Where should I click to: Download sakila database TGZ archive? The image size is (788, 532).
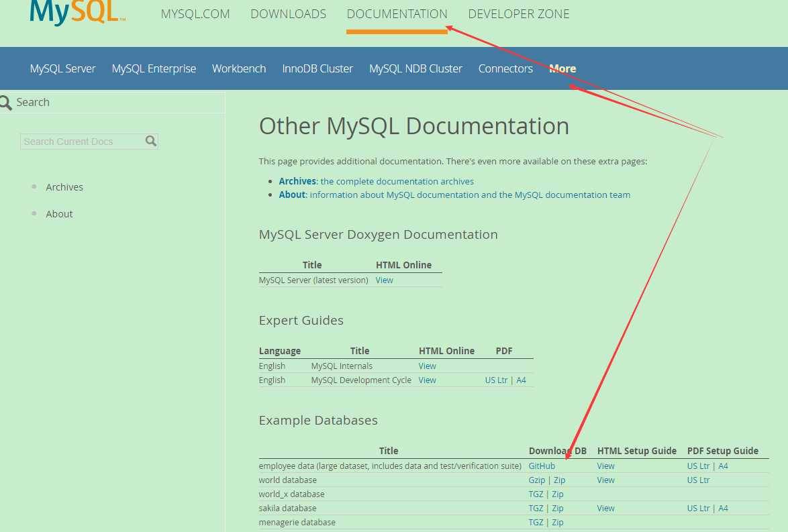(x=536, y=509)
